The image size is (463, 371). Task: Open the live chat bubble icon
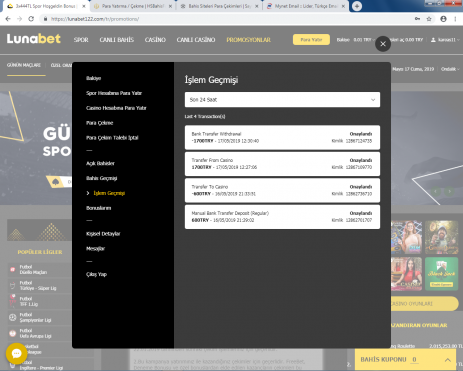(x=16, y=353)
